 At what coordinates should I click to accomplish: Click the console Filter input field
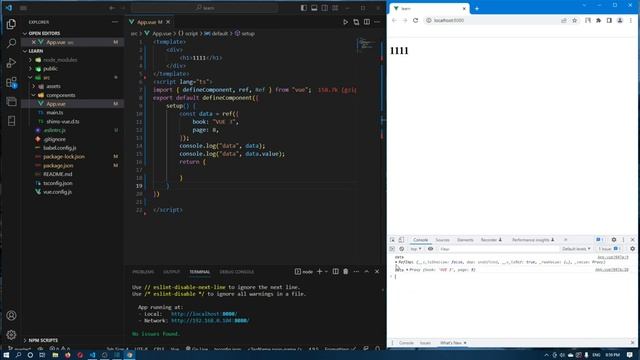[x=498, y=249]
